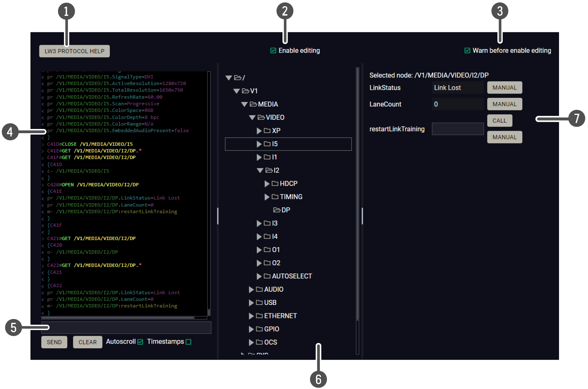Click the root folder icon
588x389 pixels.
pyautogui.click(x=238, y=78)
